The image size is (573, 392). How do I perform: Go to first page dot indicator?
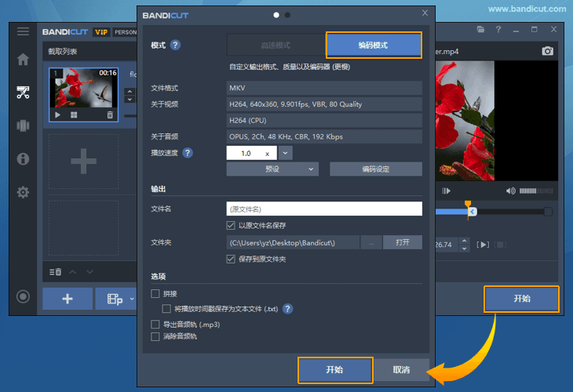click(276, 15)
